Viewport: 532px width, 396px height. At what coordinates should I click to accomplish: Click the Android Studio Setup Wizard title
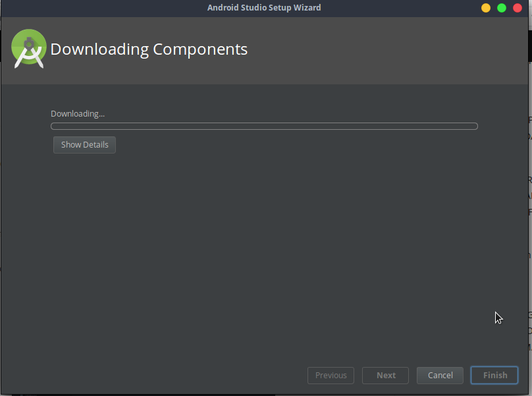tap(264, 7)
